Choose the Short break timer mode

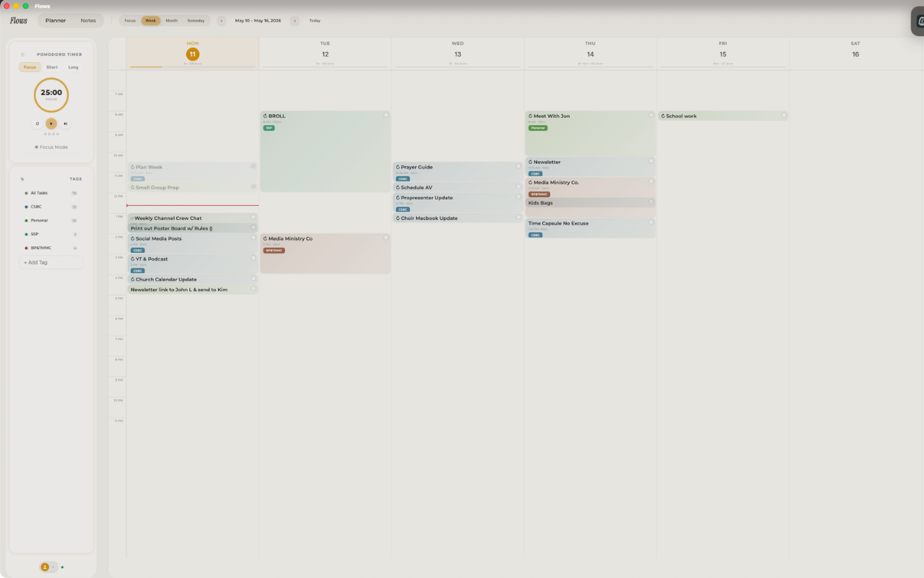(52, 67)
